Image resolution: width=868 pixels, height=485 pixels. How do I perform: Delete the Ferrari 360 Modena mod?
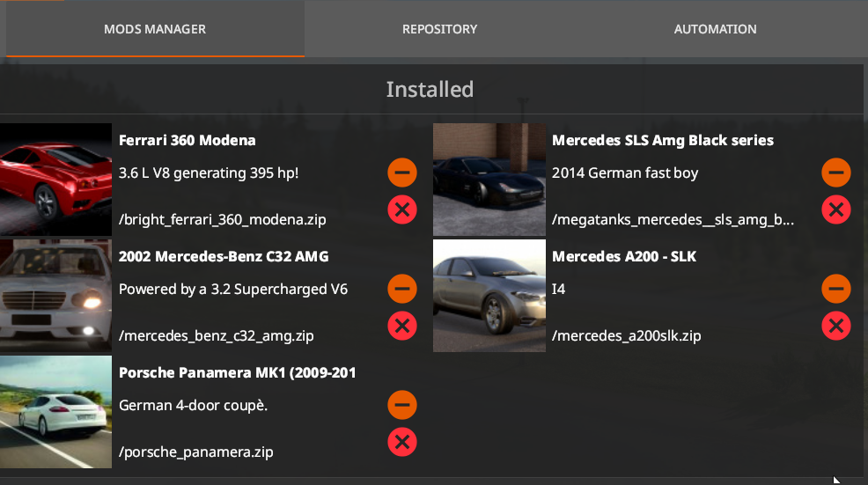tap(402, 209)
